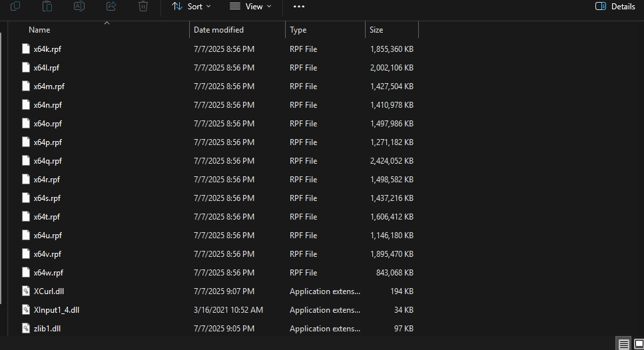The image size is (644, 350).
Task: Expand the View dropdown menu
Action: coord(250,6)
